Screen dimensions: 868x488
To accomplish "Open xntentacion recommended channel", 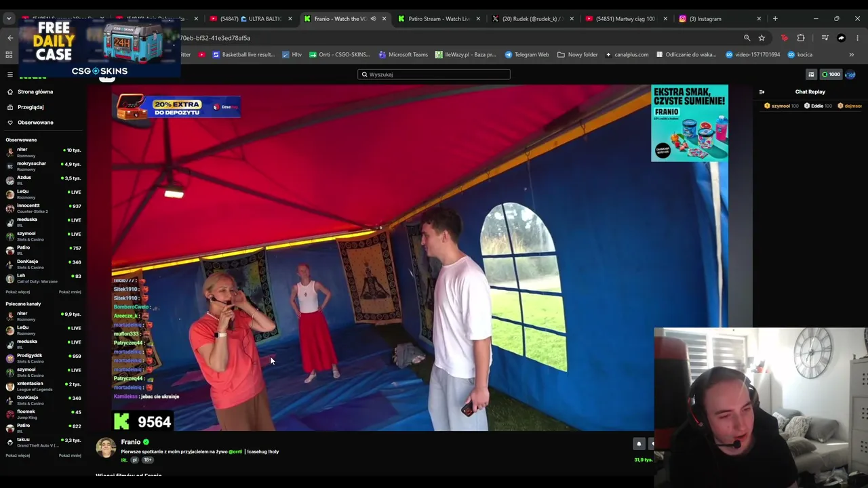I will coord(43,386).
